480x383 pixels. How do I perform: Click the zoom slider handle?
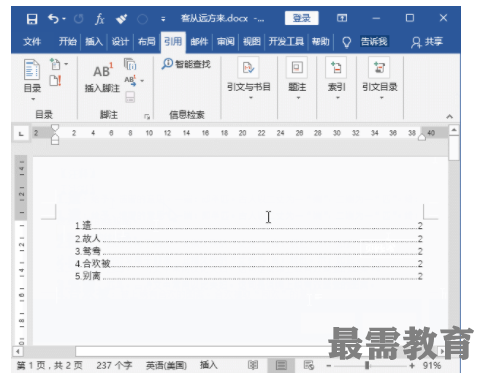coord(367,366)
